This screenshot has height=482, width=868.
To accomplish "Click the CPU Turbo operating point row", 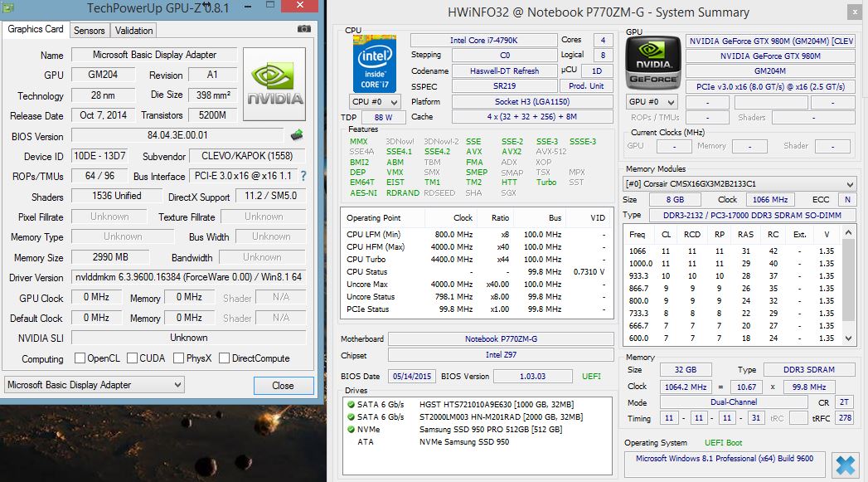I will [476, 260].
